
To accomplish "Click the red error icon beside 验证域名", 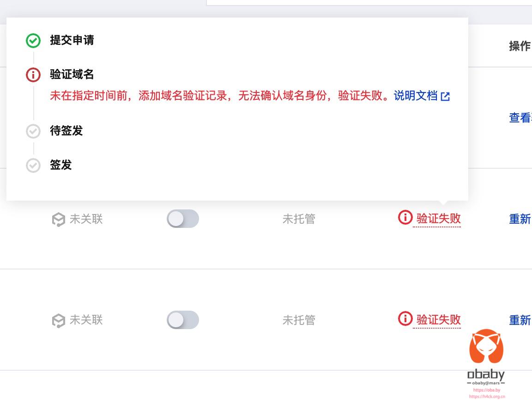I will point(33,75).
